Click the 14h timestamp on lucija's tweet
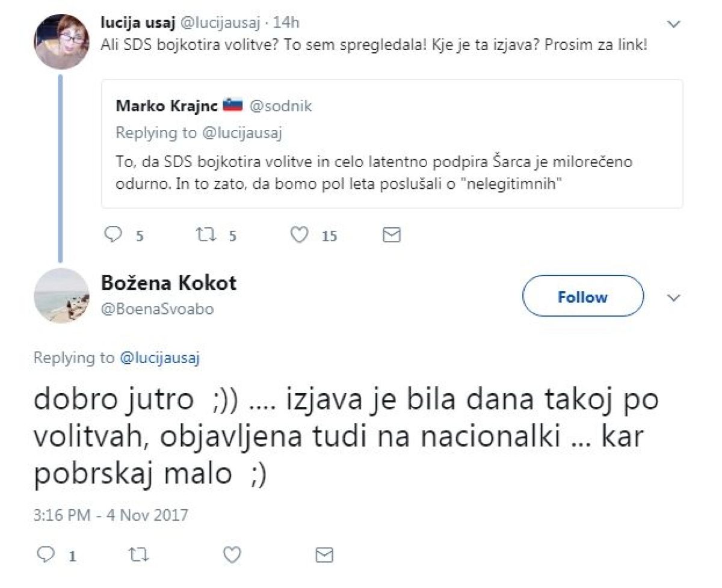722x588 pixels. (x=286, y=23)
